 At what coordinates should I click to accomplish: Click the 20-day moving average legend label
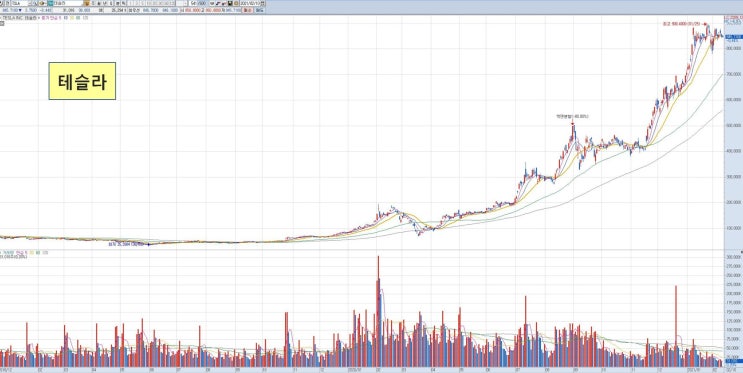(72, 18)
